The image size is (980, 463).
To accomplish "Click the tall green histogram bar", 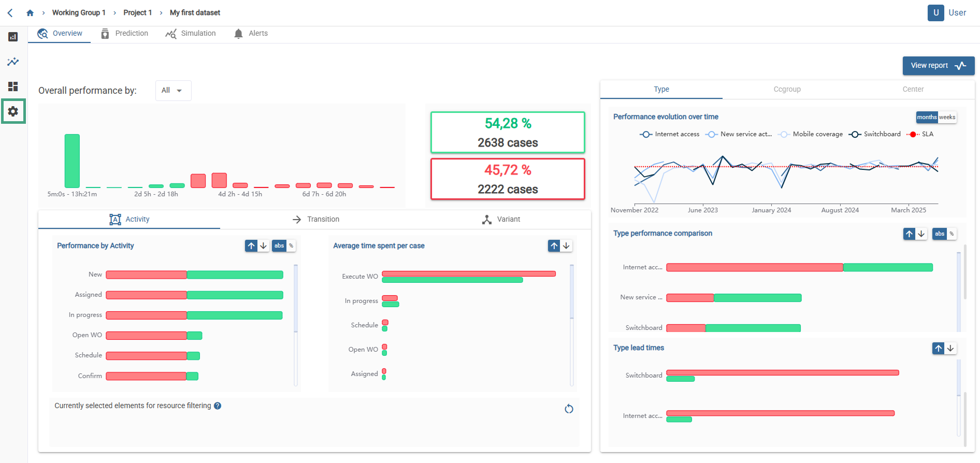I will click(72, 161).
